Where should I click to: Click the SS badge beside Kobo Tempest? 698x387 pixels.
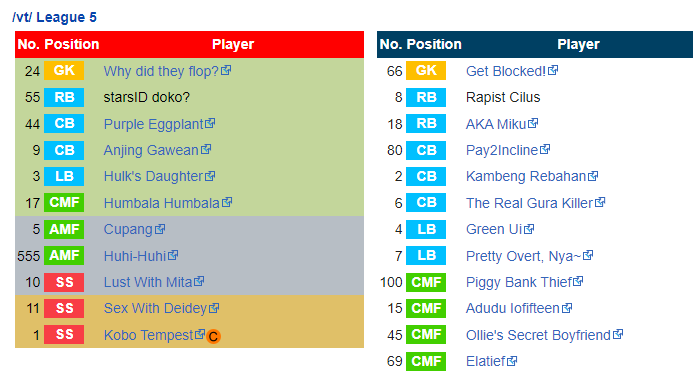[x=64, y=334]
